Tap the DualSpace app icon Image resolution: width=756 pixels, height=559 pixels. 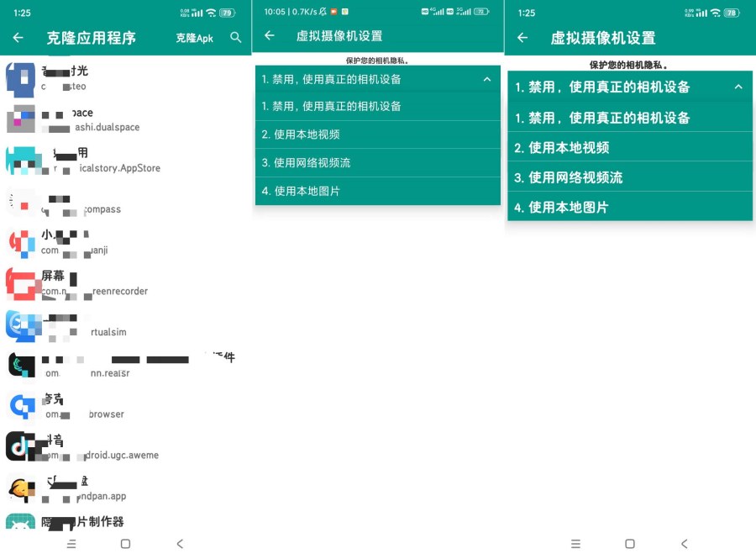tap(21, 120)
